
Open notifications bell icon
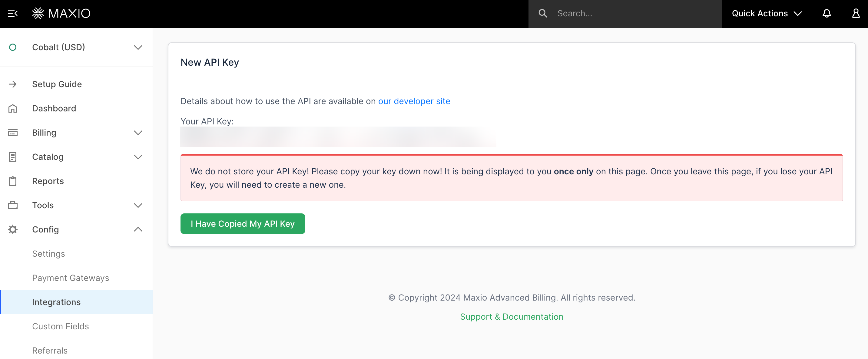tap(827, 14)
